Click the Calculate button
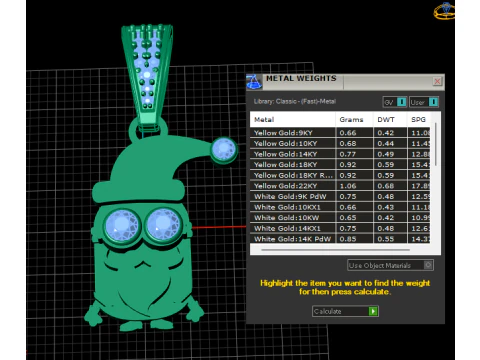The height and width of the screenshot is (360, 480). pos(345,311)
